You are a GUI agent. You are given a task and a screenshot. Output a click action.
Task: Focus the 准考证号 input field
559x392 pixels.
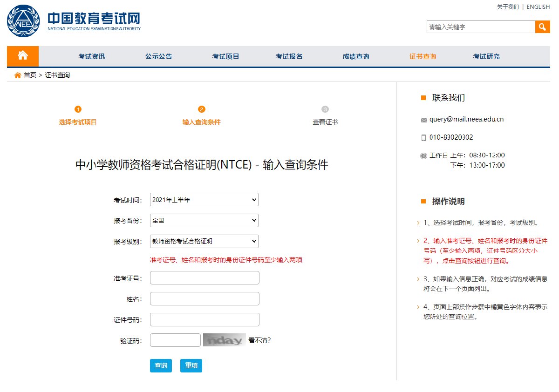205,278
